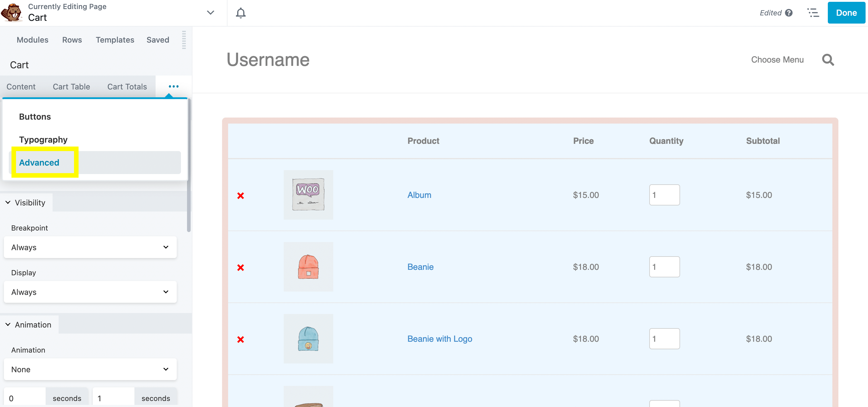
Task: Click the Album product thumbnail image
Action: (308, 194)
